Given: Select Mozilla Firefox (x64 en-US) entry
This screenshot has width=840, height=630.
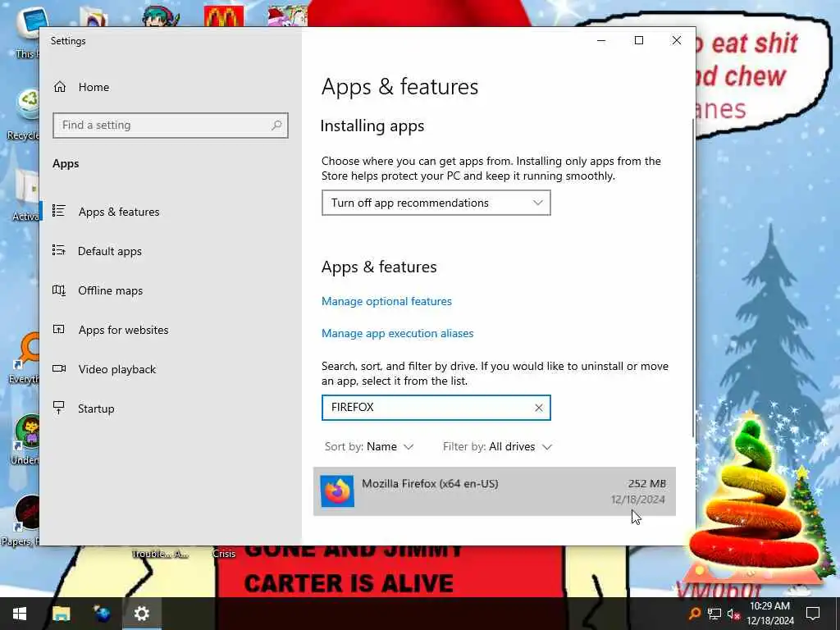Looking at the screenshot, I should (x=495, y=491).
